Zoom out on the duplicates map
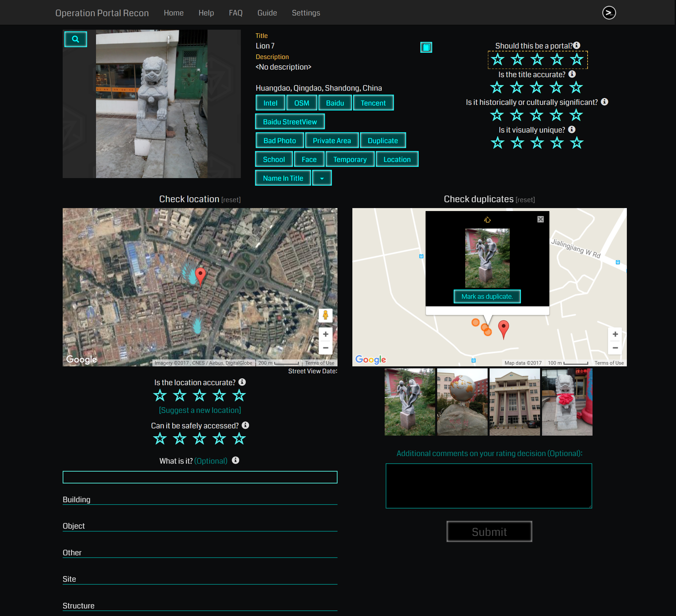 [x=615, y=348]
